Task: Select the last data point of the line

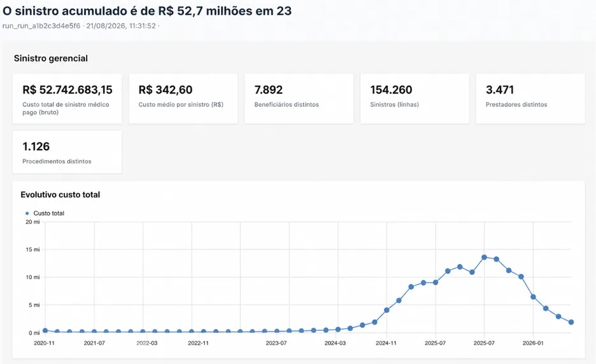Action: [571, 322]
